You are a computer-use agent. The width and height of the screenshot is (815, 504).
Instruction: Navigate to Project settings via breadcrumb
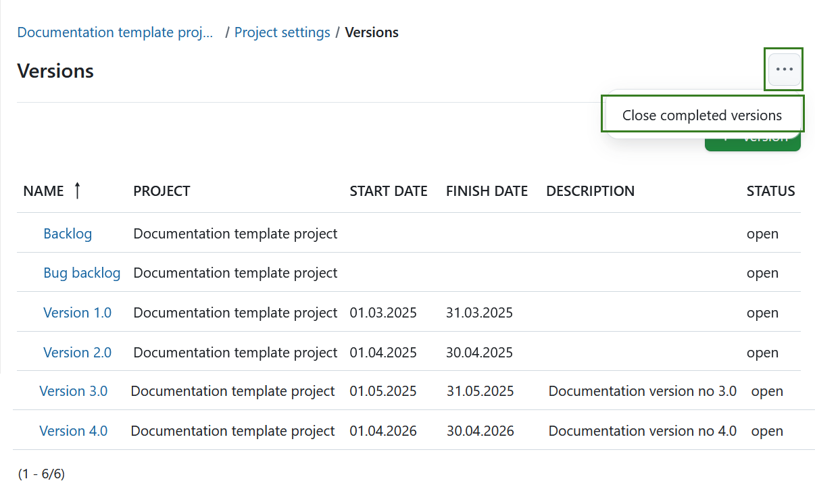coord(282,32)
